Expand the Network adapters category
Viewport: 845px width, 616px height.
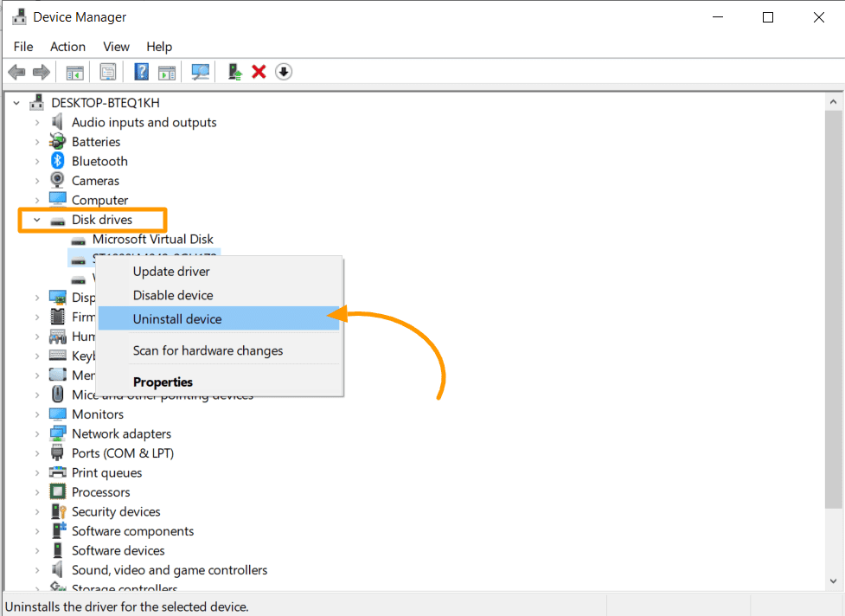coord(36,433)
